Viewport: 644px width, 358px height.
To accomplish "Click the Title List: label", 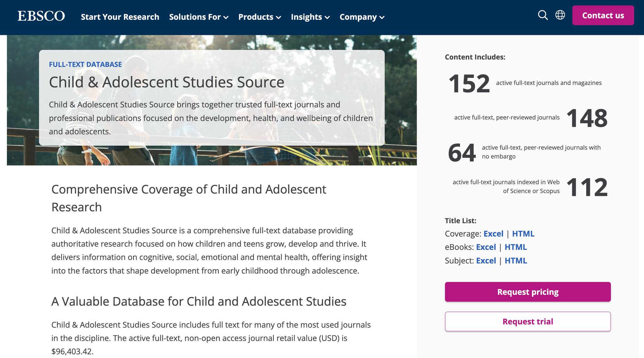I will 461,221.
